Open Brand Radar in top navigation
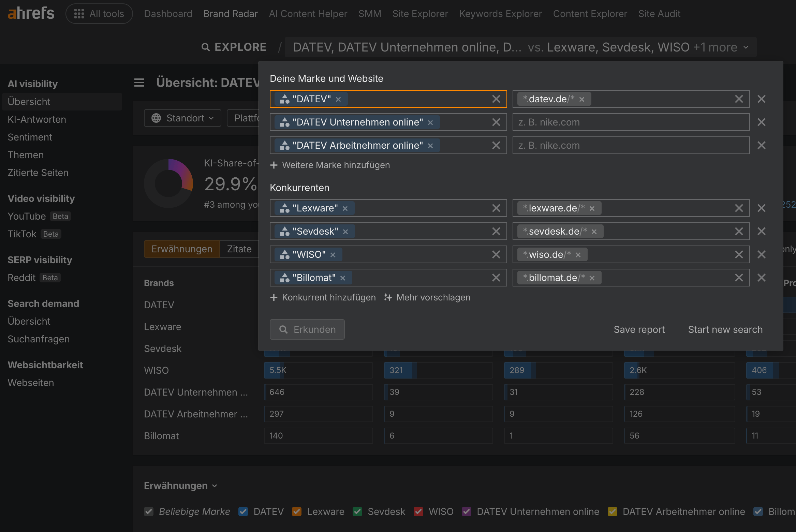 click(231, 14)
